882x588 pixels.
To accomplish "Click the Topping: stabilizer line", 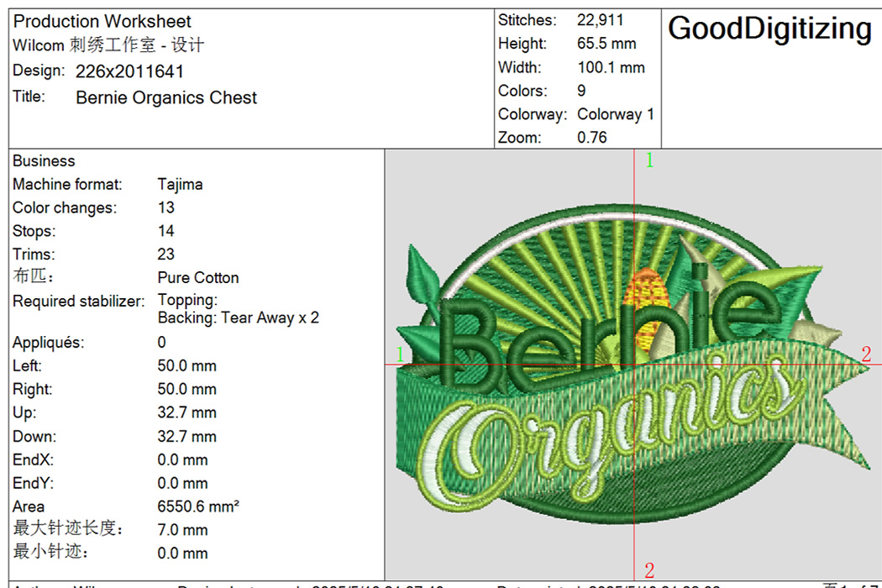I will [187, 300].
